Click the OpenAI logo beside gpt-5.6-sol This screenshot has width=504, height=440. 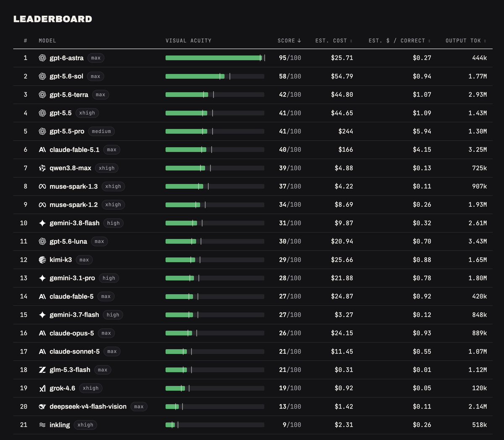pos(42,76)
